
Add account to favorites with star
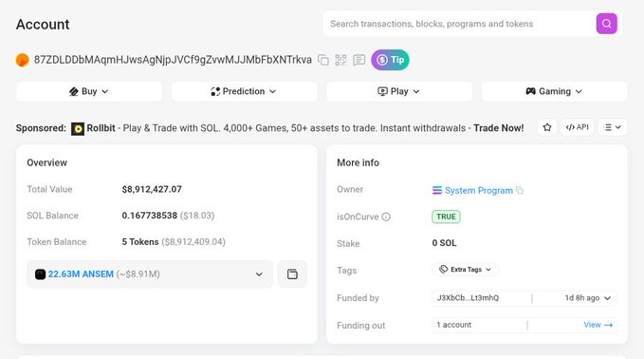[x=547, y=127]
